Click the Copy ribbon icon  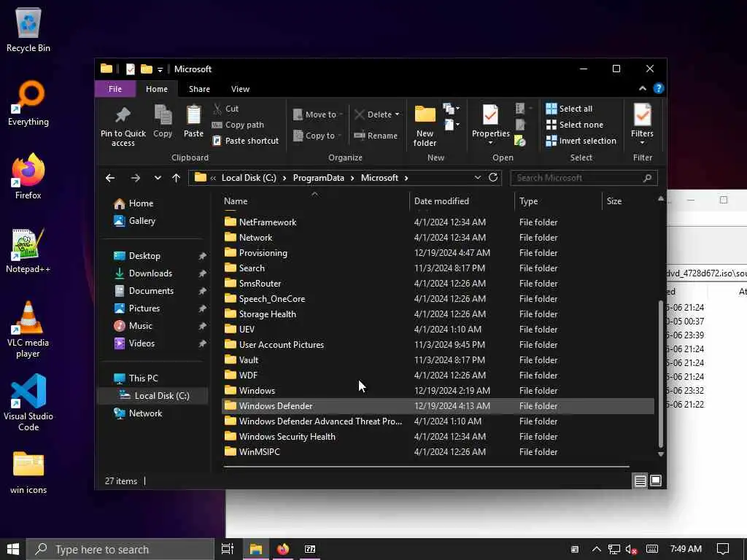click(x=163, y=121)
